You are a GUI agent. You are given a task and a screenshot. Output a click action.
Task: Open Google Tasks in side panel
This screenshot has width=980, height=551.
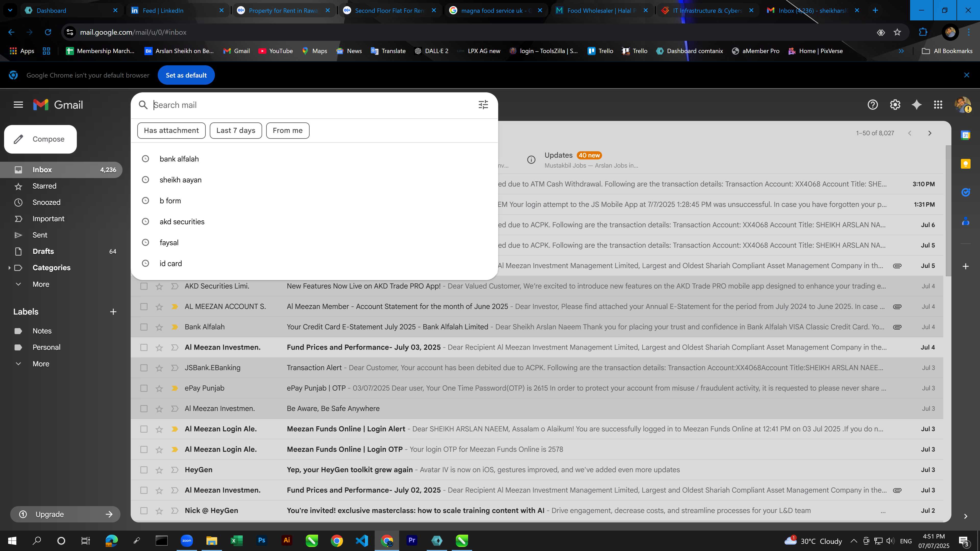[965, 192]
